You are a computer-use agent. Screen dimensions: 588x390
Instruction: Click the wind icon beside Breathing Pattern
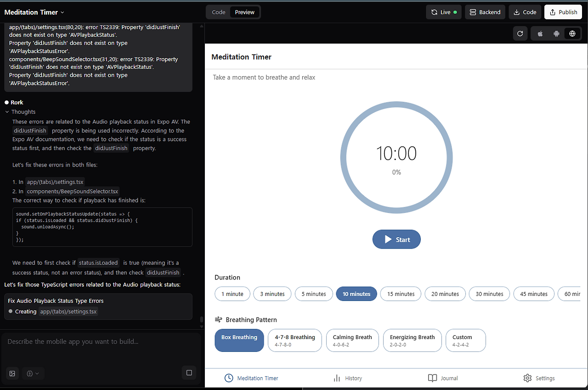click(x=219, y=320)
